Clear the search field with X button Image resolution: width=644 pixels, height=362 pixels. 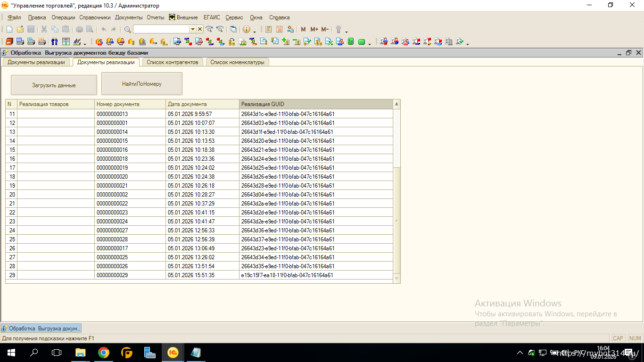[200, 29]
